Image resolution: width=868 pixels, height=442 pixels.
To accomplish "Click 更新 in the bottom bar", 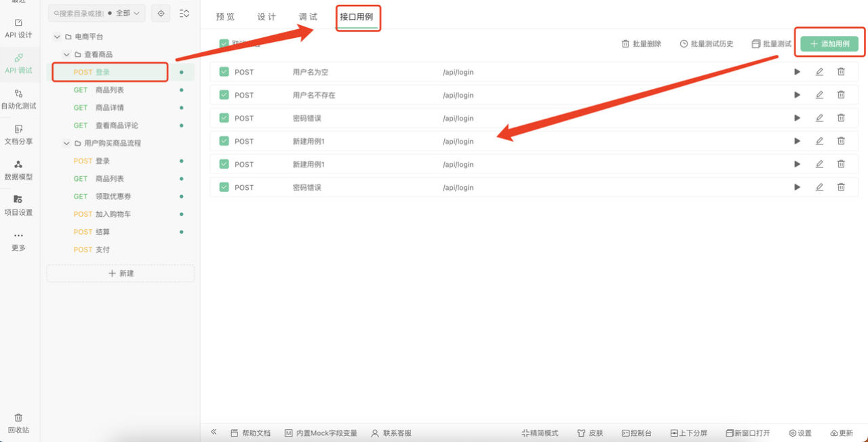I will [x=842, y=433].
